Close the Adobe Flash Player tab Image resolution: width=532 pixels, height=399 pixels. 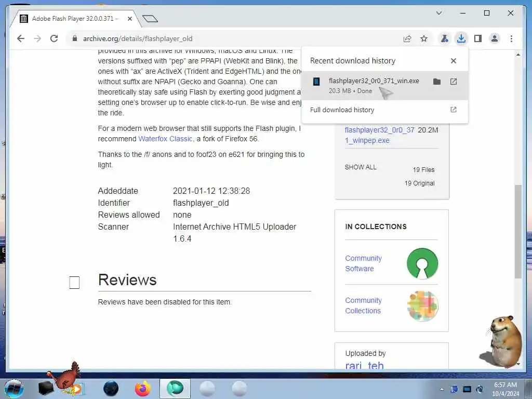click(x=129, y=19)
